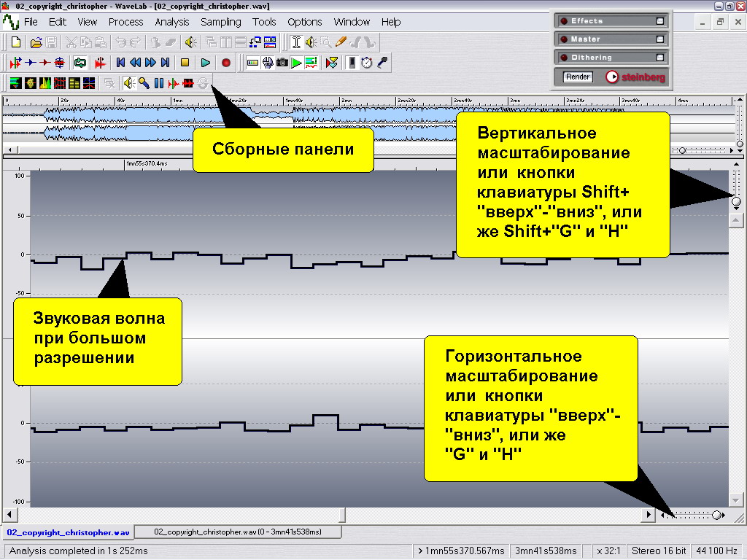Click the microphone icon beside the stopwatch
The image size is (747, 560).
coord(382,63)
